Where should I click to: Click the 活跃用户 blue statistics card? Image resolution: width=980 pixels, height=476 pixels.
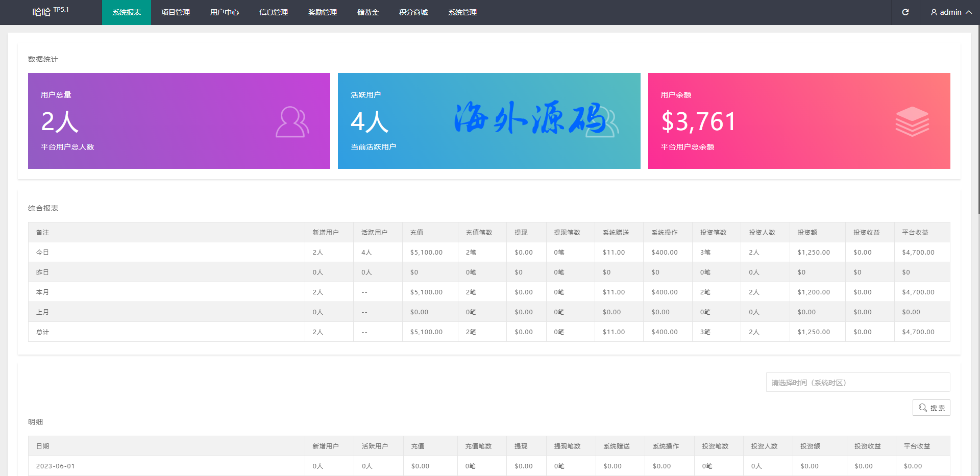point(488,121)
